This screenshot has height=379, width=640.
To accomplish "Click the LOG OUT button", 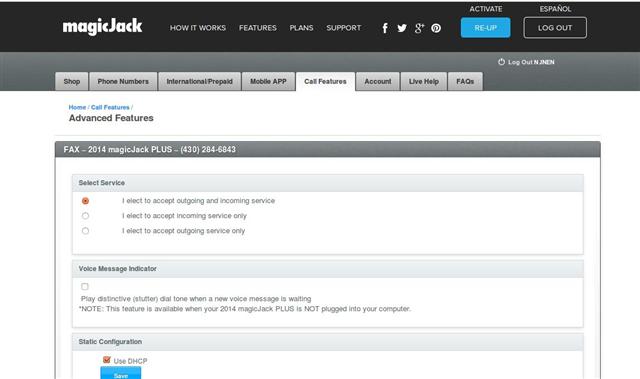I will [x=555, y=28].
